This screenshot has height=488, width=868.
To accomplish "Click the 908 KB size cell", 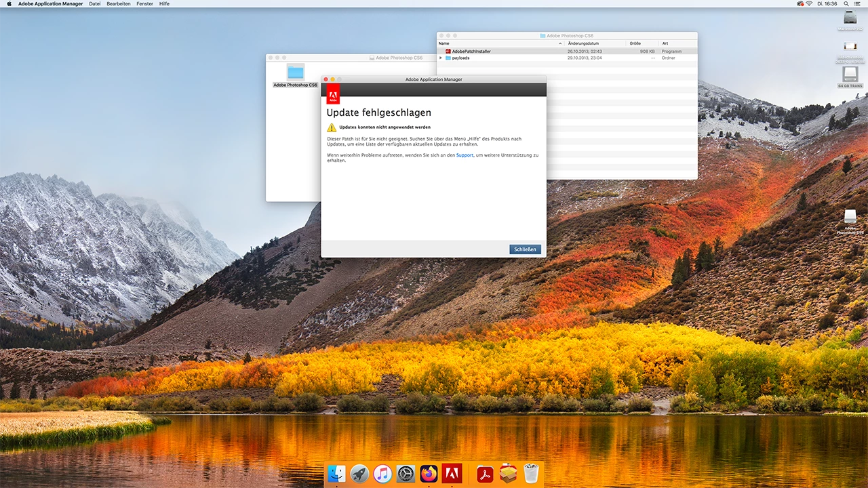I will [648, 52].
